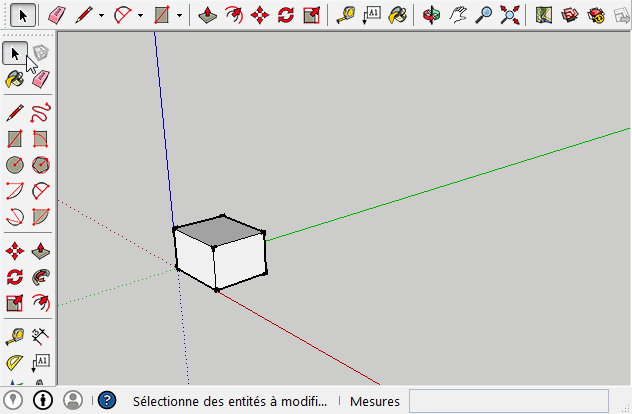Click the geo-location status bar icon
The width and height of the screenshot is (632, 414).
13,400
